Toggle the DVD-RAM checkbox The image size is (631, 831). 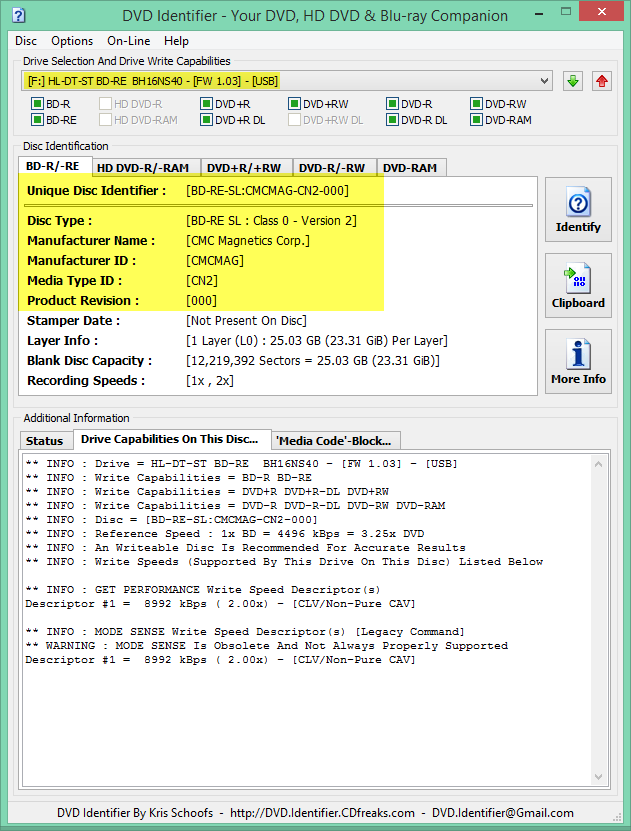pyautogui.click(x=476, y=120)
